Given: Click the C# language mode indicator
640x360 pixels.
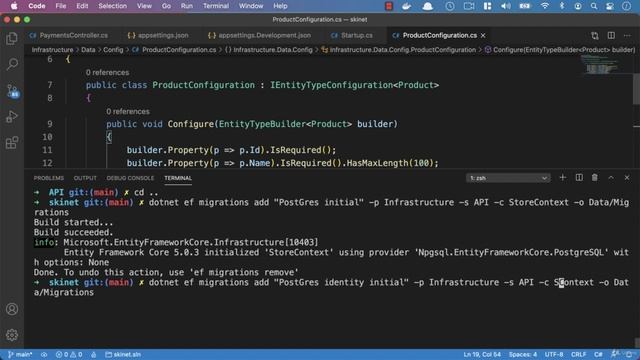Looking at the screenshot, I should (598, 354).
